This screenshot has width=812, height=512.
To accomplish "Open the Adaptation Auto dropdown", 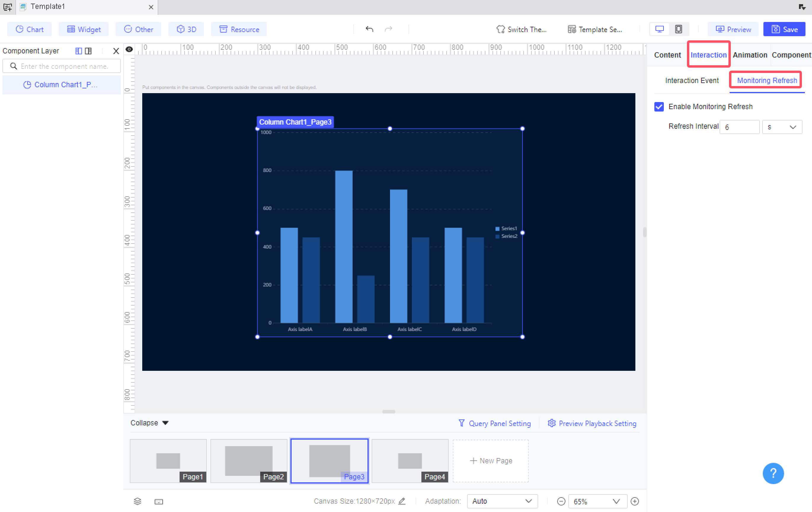I will (502, 501).
